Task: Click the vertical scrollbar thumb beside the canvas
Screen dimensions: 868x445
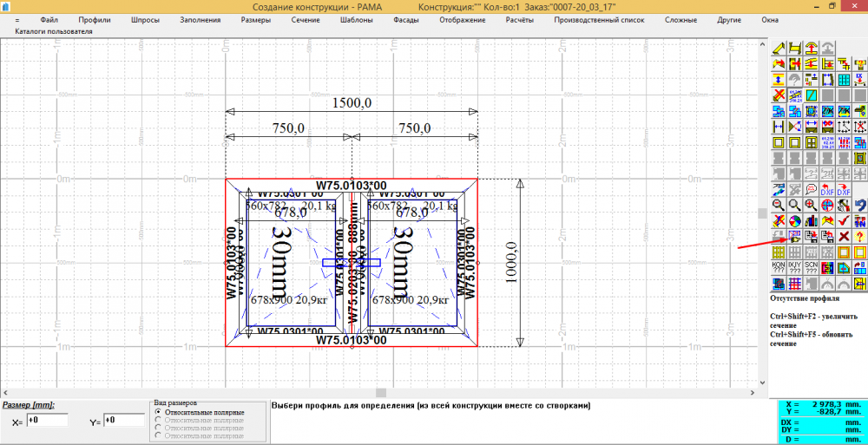Action: tap(763, 213)
